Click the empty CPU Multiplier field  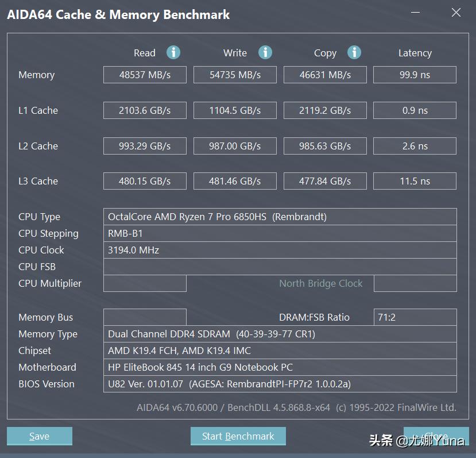pyautogui.click(x=145, y=283)
